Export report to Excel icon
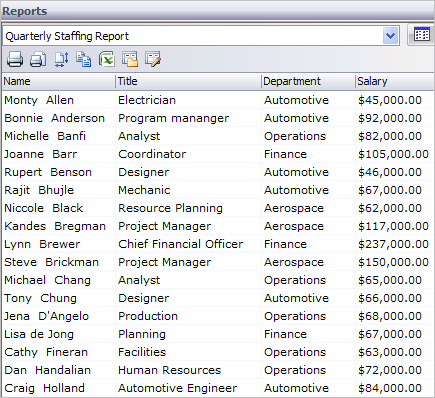Screen dimensions: 435x398 pyautogui.click(x=107, y=59)
